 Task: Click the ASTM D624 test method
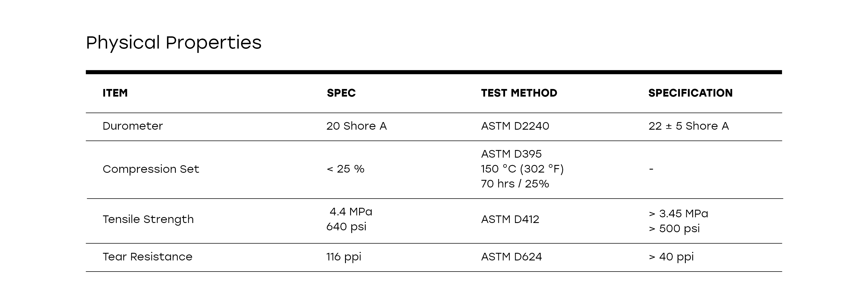click(x=512, y=257)
